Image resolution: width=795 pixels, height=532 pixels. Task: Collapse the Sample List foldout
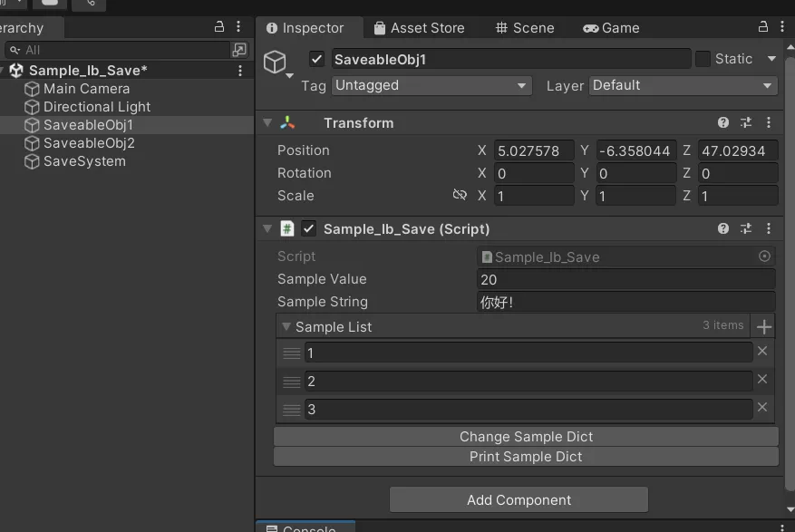[x=286, y=327]
